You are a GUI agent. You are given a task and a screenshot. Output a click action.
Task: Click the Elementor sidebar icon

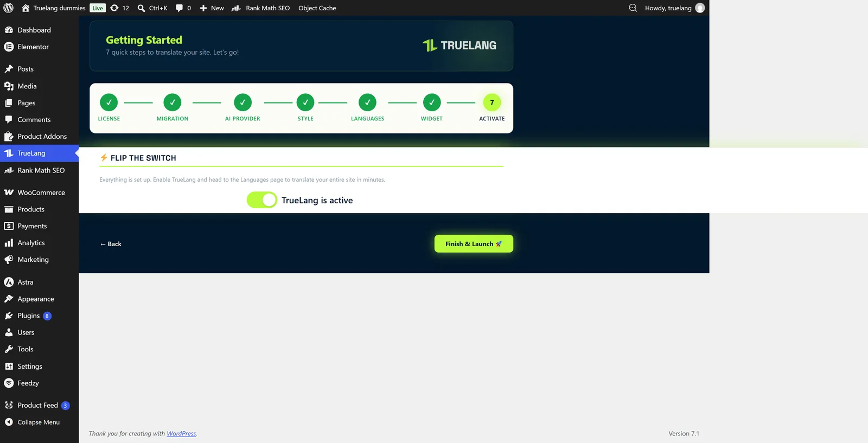[9, 47]
